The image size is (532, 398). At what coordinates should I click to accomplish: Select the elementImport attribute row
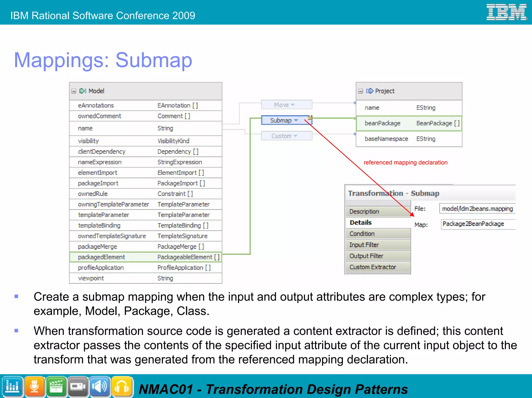(x=146, y=173)
